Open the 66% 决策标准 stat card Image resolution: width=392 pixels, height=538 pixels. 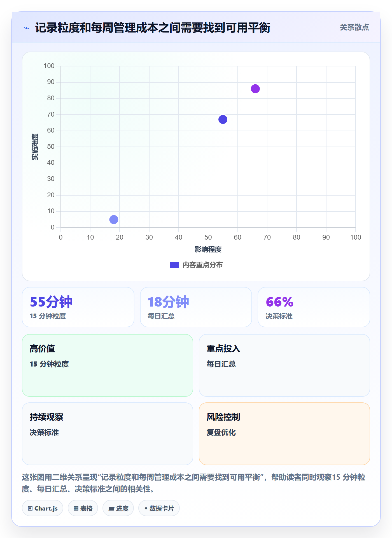tap(314, 307)
